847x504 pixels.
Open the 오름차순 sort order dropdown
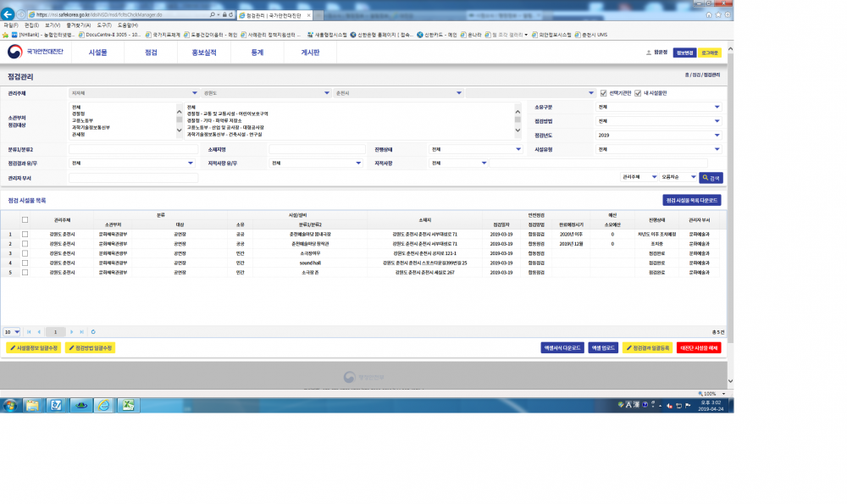point(678,177)
